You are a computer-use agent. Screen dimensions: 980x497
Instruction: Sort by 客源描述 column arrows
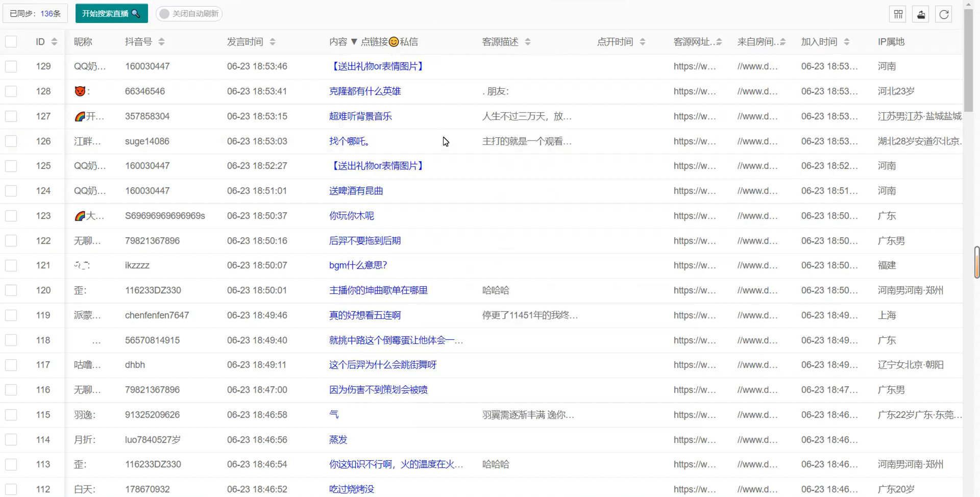528,42
